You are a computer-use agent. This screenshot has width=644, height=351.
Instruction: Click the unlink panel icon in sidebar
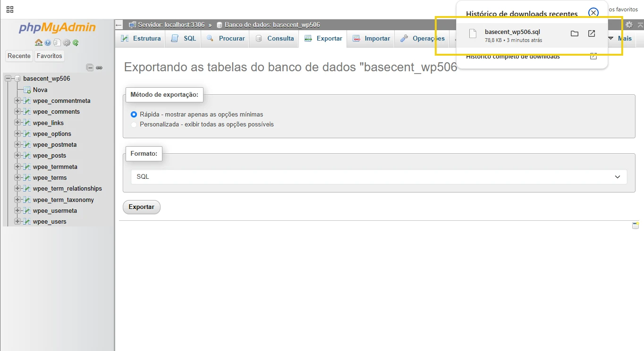click(x=99, y=67)
